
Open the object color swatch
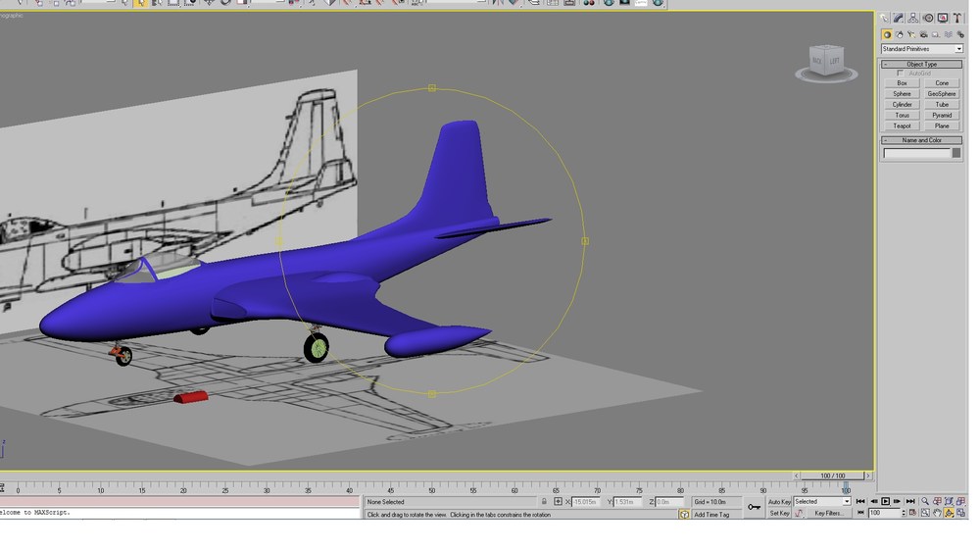[955, 153]
